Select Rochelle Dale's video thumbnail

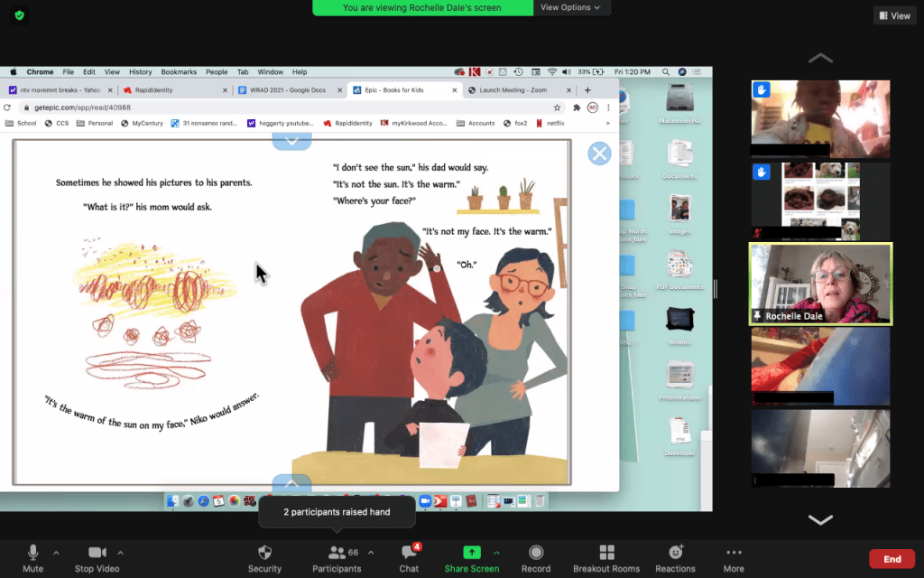(820, 284)
